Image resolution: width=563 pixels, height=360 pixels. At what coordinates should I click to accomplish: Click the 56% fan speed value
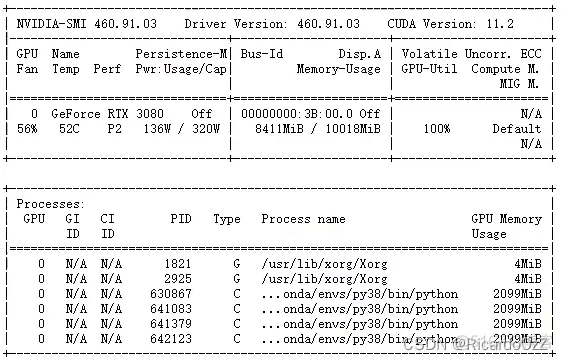click(x=27, y=128)
